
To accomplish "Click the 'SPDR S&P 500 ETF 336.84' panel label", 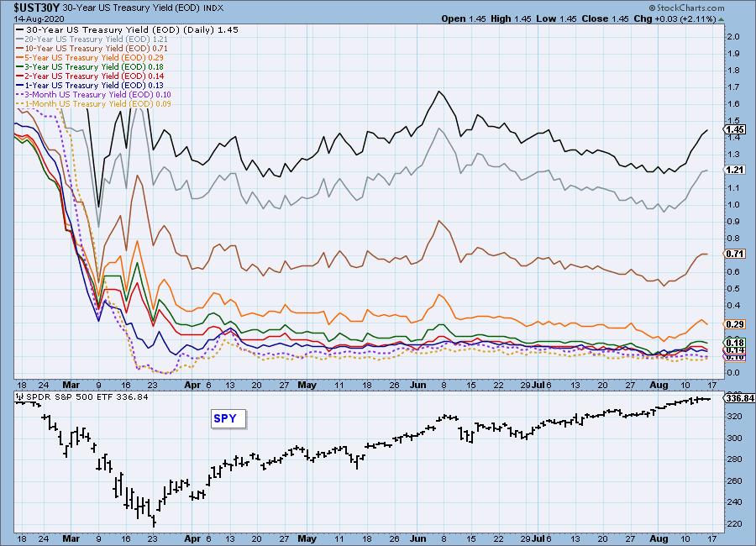I will 87,397.
